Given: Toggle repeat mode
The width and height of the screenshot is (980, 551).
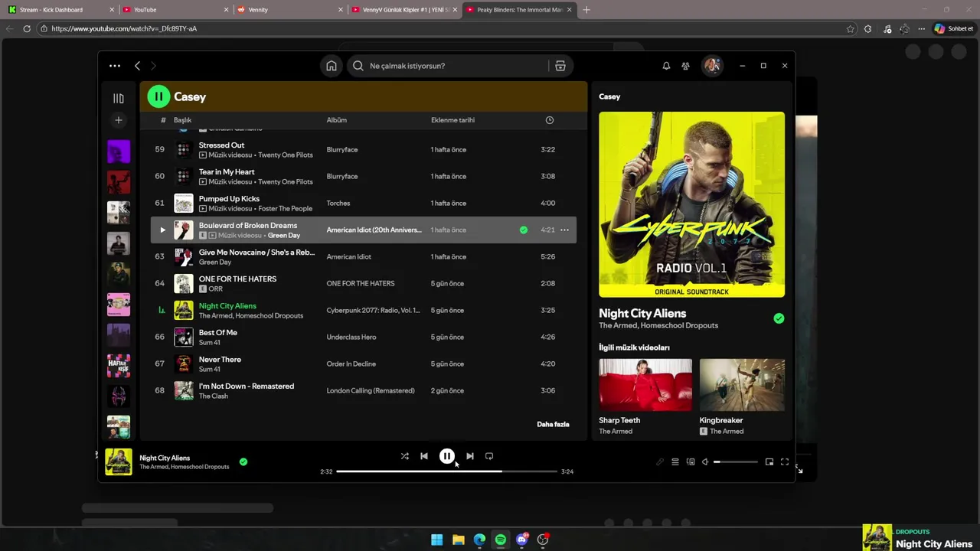Looking at the screenshot, I should click(x=489, y=456).
